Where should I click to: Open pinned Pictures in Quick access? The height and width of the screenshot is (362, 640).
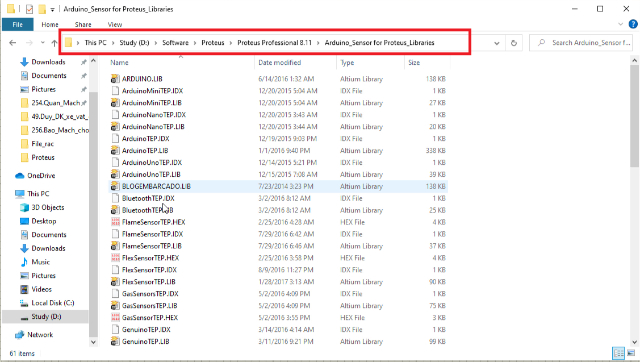[x=43, y=89]
